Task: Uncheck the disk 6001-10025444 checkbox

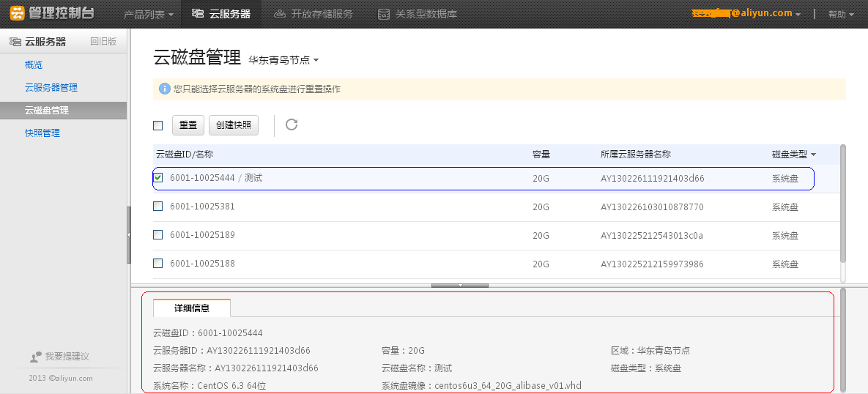Action: click(158, 178)
